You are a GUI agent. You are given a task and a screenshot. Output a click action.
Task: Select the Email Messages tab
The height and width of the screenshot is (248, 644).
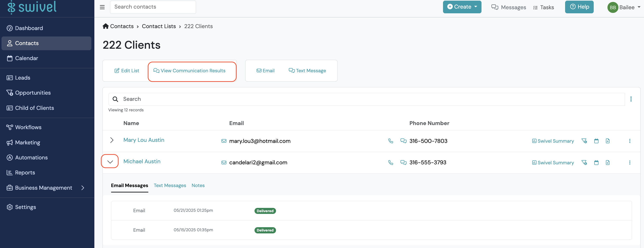(x=129, y=186)
